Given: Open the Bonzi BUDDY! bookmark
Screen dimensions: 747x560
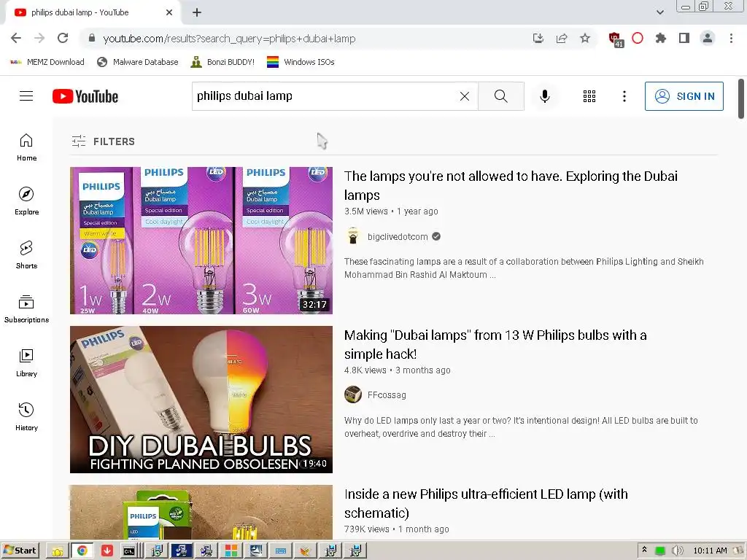Looking at the screenshot, I should pos(222,62).
